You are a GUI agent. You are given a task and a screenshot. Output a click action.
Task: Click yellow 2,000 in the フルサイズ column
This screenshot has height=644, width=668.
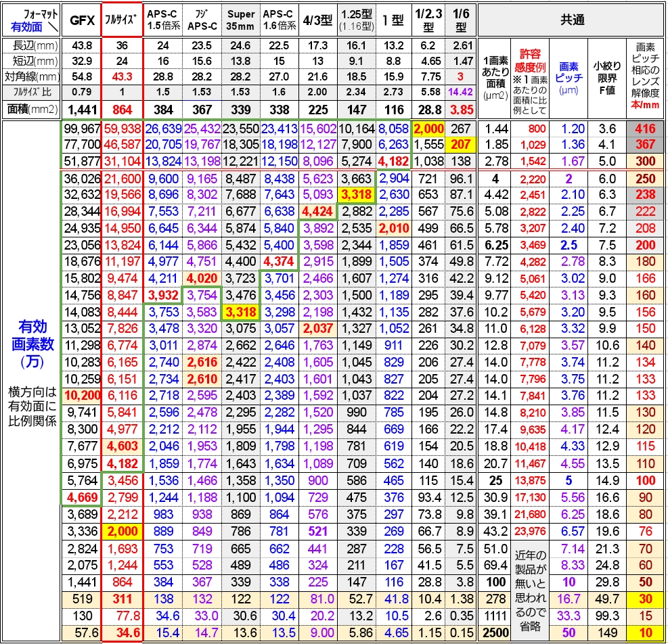[123, 532]
